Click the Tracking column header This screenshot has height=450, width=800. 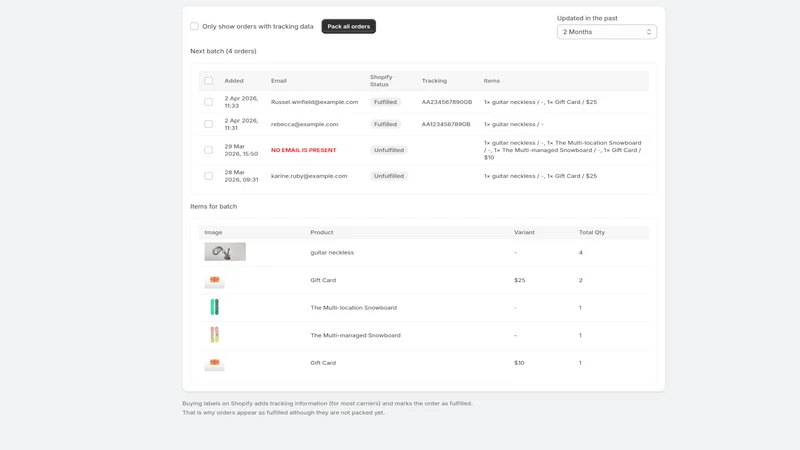[x=434, y=81]
